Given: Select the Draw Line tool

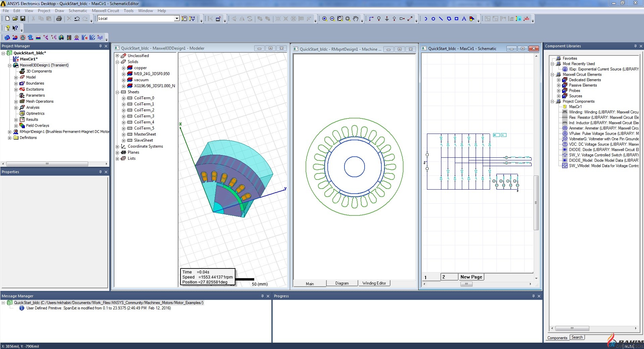Looking at the screenshot, I should pyautogui.click(x=441, y=18).
